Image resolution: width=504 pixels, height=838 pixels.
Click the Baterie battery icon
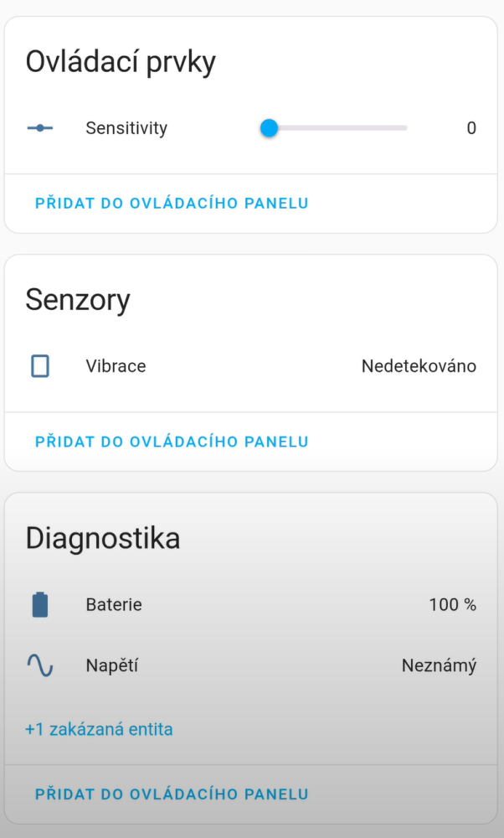tap(40, 604)
